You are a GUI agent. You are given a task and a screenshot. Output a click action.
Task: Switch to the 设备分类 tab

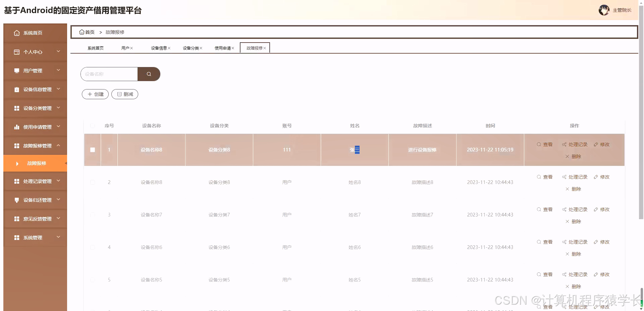coord(191,48)
